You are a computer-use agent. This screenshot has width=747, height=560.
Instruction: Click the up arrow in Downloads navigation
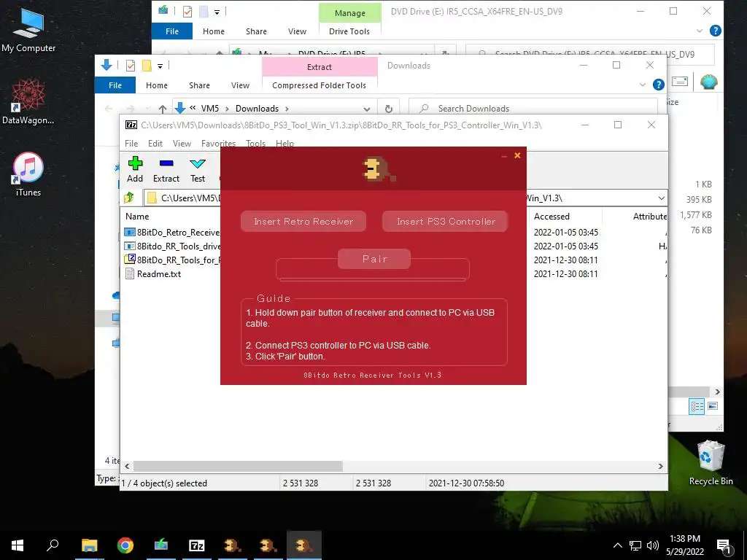pyautogui.click(x=163, y=109)
